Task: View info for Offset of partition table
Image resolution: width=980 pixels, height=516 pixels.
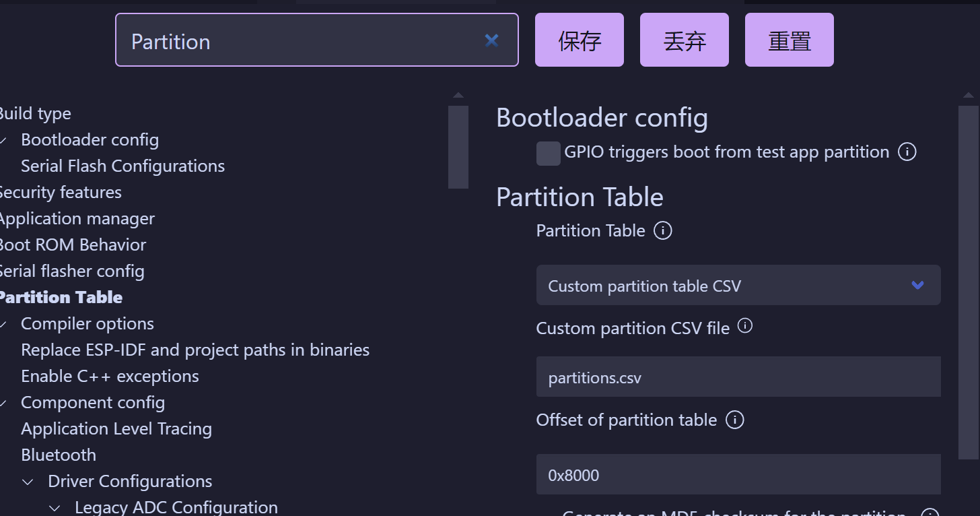Action: pos(735,420)
